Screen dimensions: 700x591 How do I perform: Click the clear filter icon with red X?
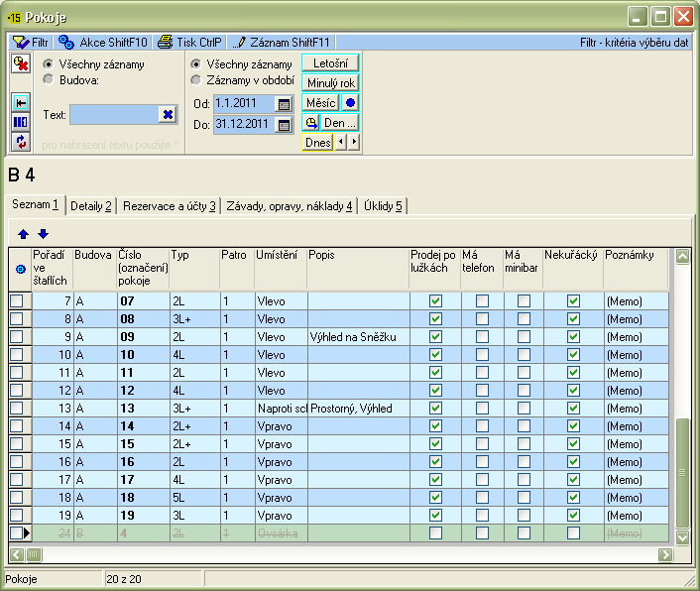tap(21, 63)
